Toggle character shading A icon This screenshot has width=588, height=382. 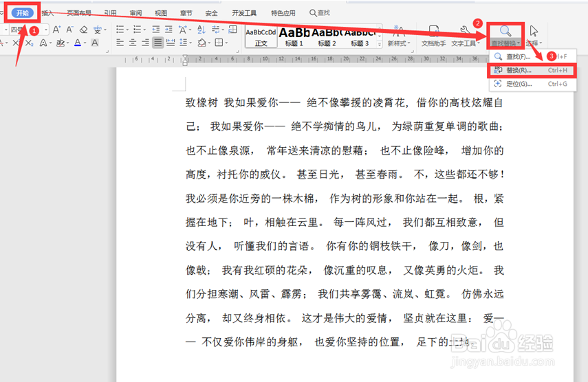(95, 43)
